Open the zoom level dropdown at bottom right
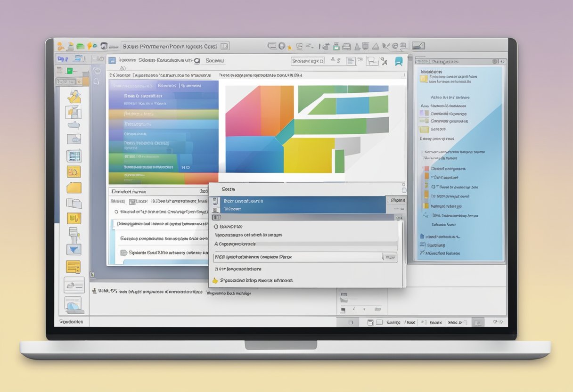This screenshot has width=573, height=392. click(x=465, y=322)
